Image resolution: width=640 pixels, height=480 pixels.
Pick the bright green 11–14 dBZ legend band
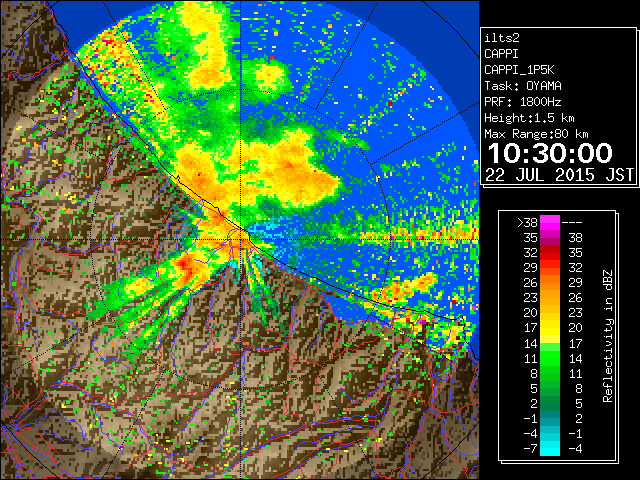click(550, 358)
